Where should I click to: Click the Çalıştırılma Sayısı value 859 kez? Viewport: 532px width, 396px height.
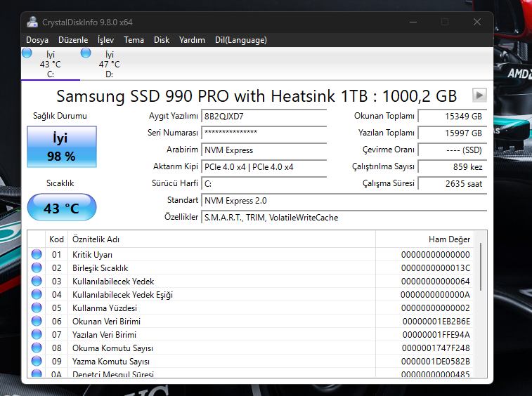[x=453, y=167]
